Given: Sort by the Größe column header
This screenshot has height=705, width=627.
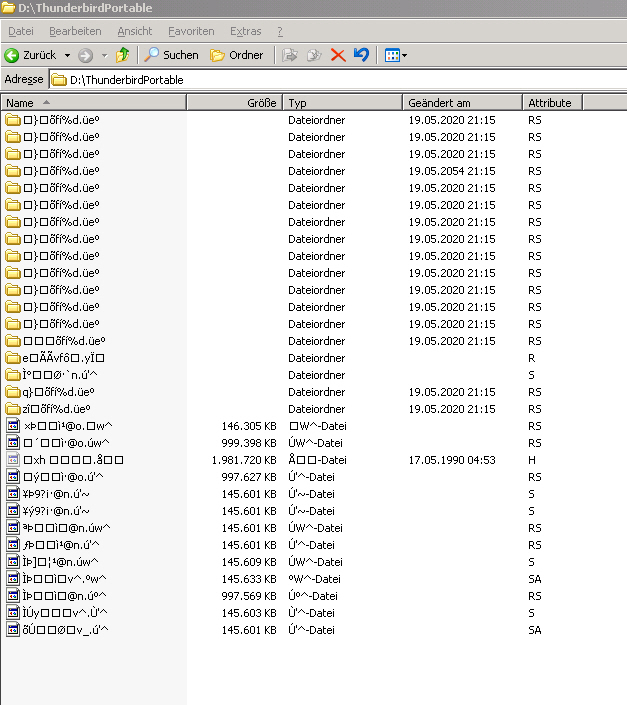Looking at the screenshot, I should (x=234, y=103).
